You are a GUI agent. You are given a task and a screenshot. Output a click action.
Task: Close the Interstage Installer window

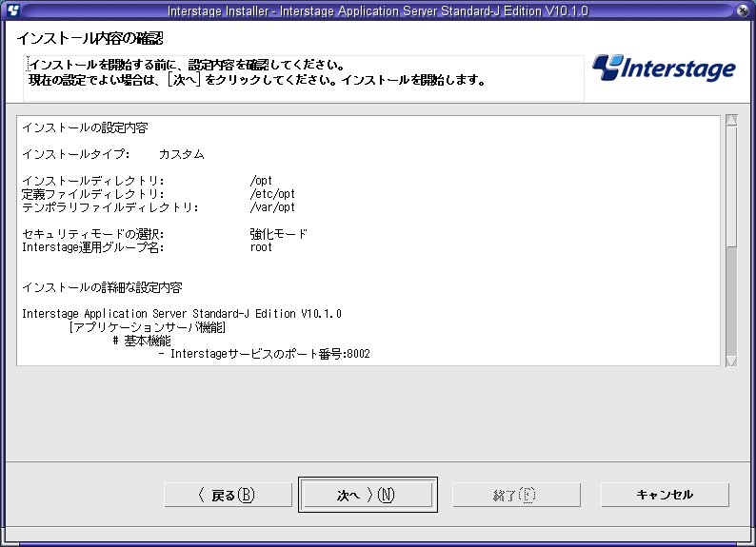click(743, 10)
